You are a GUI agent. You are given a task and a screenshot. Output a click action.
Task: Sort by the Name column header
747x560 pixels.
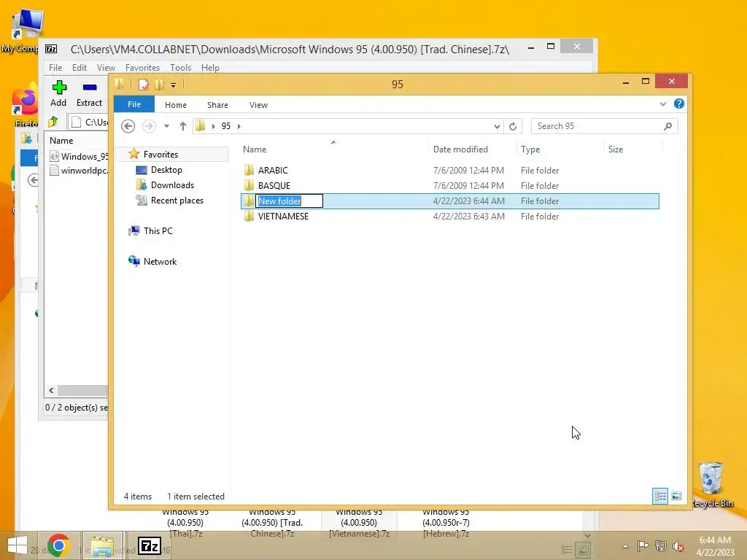(x=255, y=149)
